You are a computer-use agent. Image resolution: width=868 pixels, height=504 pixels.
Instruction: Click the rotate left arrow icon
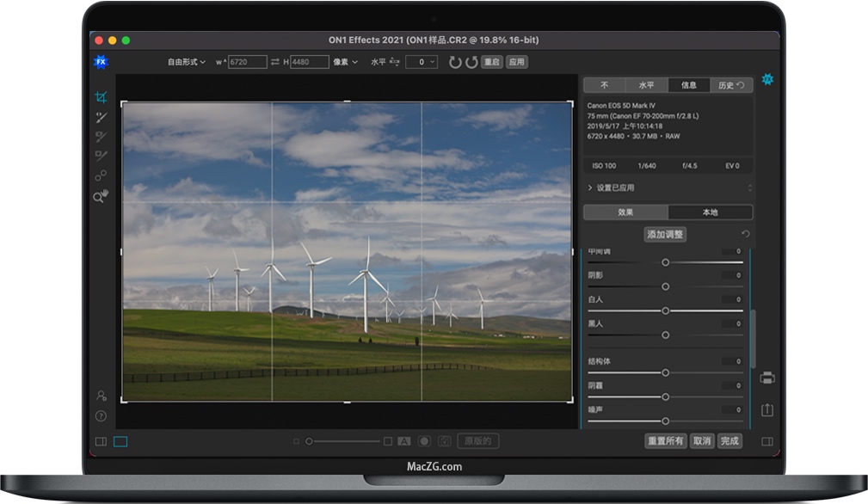pyautogui.click(x=456, y=61)
